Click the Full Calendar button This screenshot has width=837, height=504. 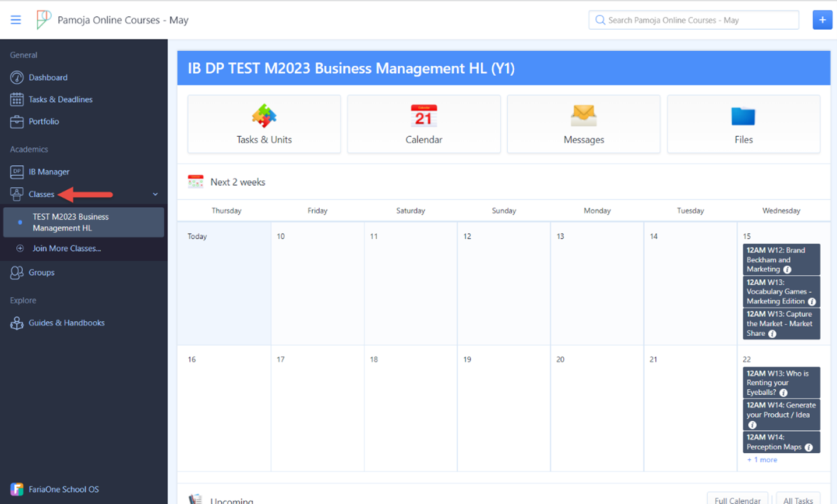point(737,499)
